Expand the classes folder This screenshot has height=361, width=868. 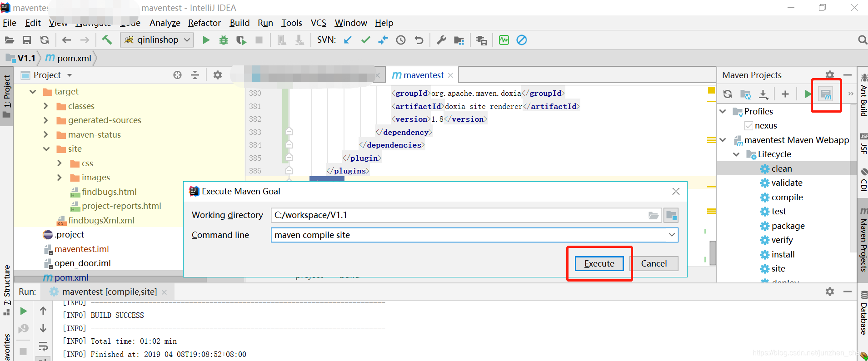46,106
